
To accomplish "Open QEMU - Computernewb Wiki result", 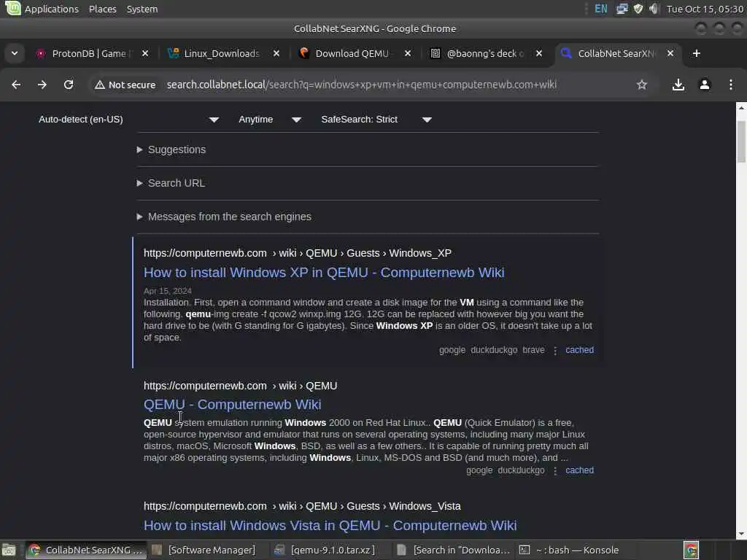I will click(233, 404).
